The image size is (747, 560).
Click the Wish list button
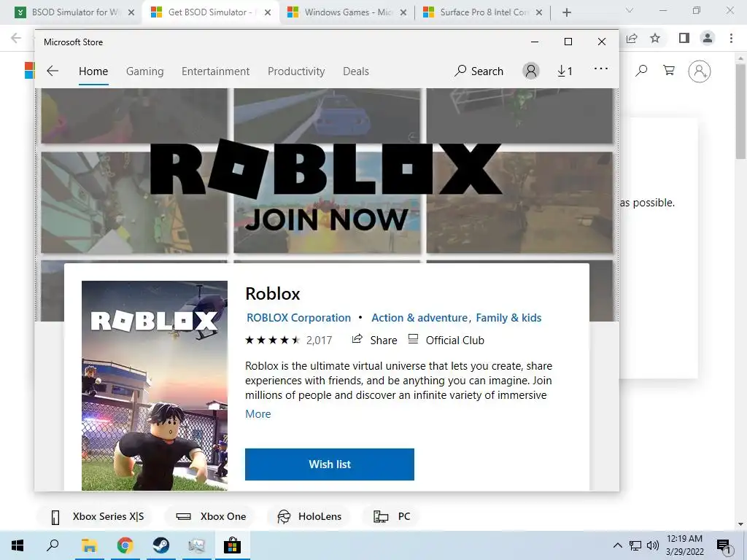click(330, 464)
